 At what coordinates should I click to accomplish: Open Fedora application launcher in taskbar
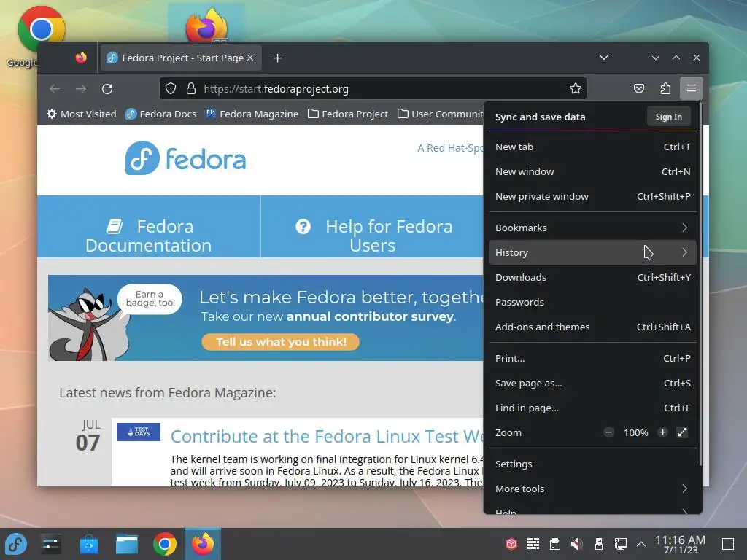pos(16,544)
